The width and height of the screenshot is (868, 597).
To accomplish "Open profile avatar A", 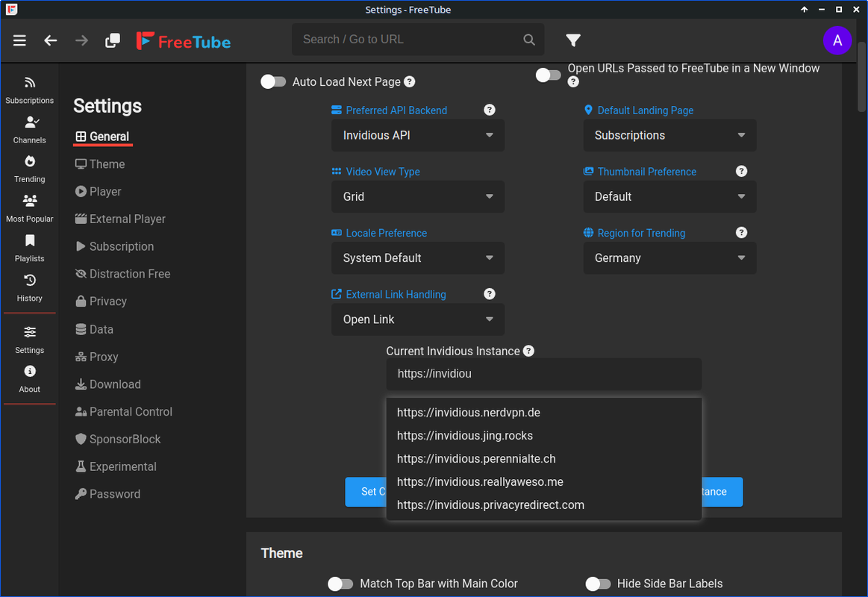I will point(837,40).
